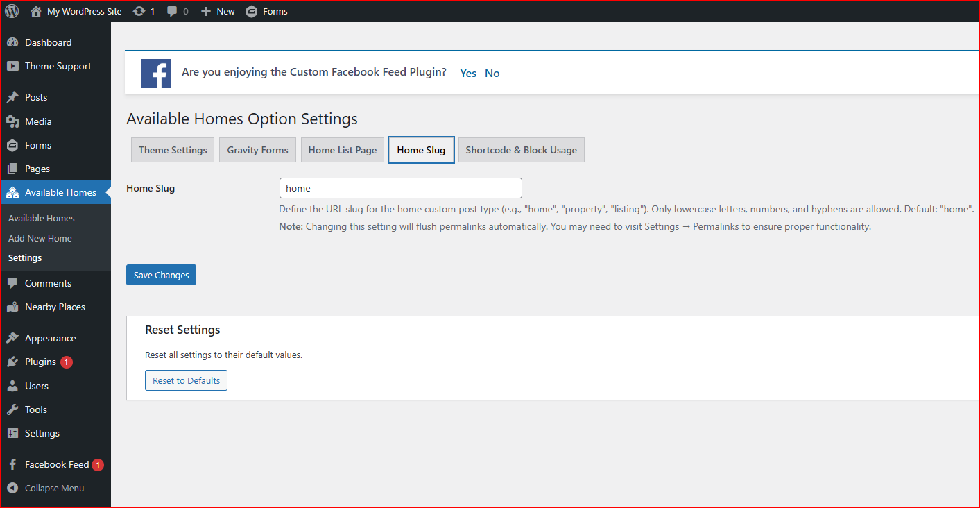Open My WordPress Site link

pyautogui.click(x=85, y=12)
